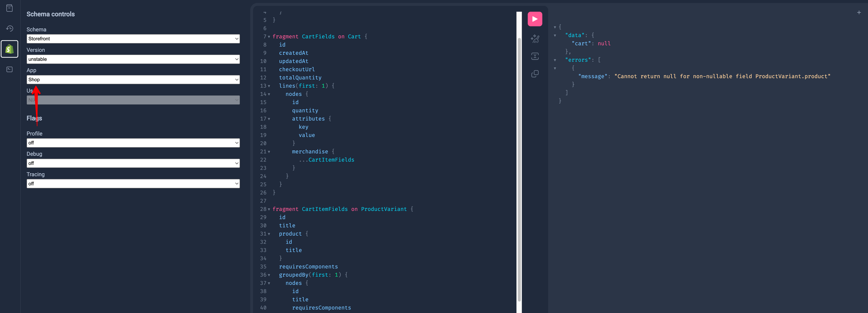Open the App dropdown showing Shop
The height and width of the screenshot is (313, 868).
133,80
